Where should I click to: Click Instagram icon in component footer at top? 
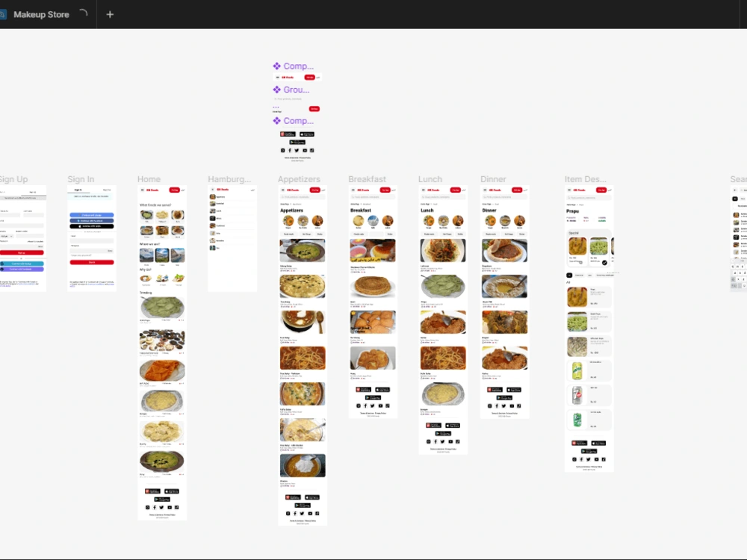click(x=282, y=151)
